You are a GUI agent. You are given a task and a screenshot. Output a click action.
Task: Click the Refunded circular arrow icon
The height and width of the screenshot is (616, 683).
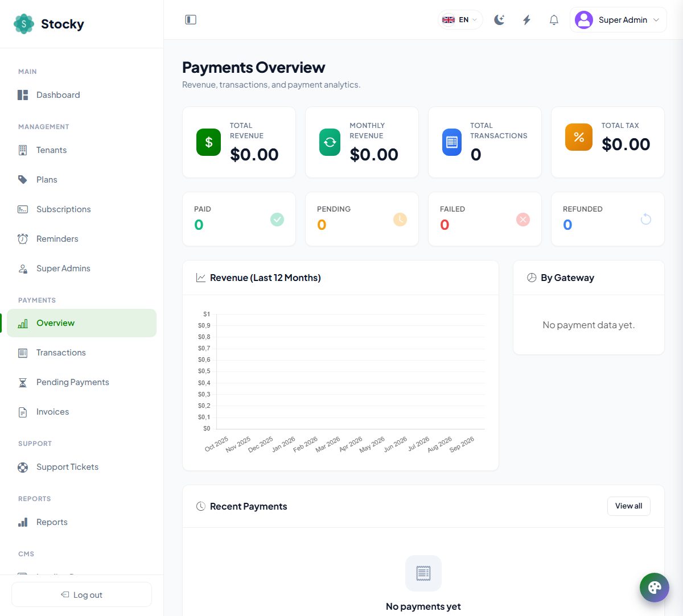pos(646,219)
